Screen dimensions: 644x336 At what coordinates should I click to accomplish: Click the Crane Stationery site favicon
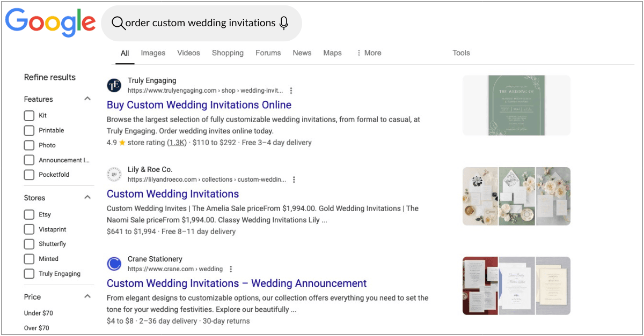(x=114, y=264)
